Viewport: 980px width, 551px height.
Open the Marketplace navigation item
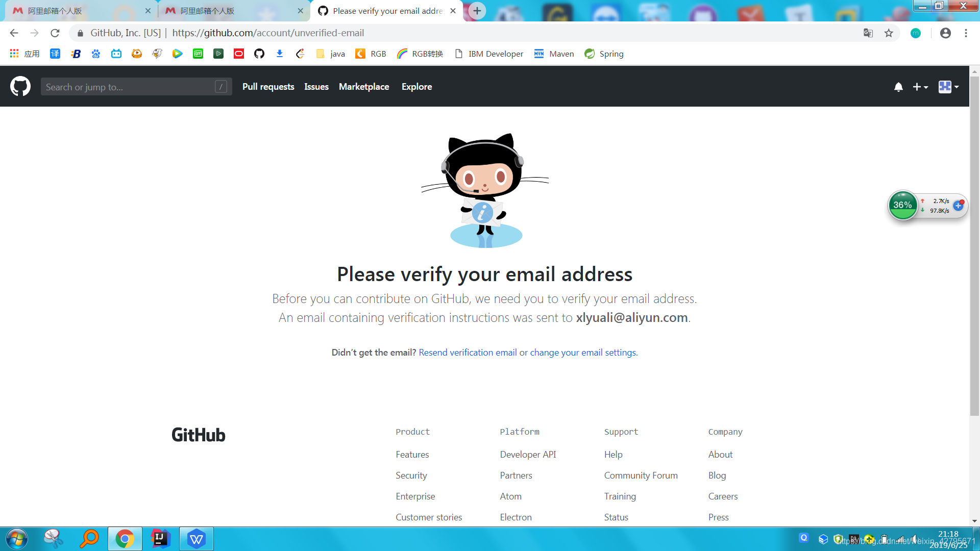click(x=364, y=87)
